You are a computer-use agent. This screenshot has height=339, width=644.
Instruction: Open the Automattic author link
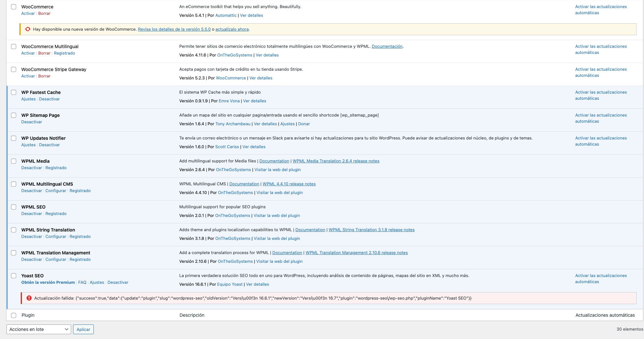tap(226, 15)
